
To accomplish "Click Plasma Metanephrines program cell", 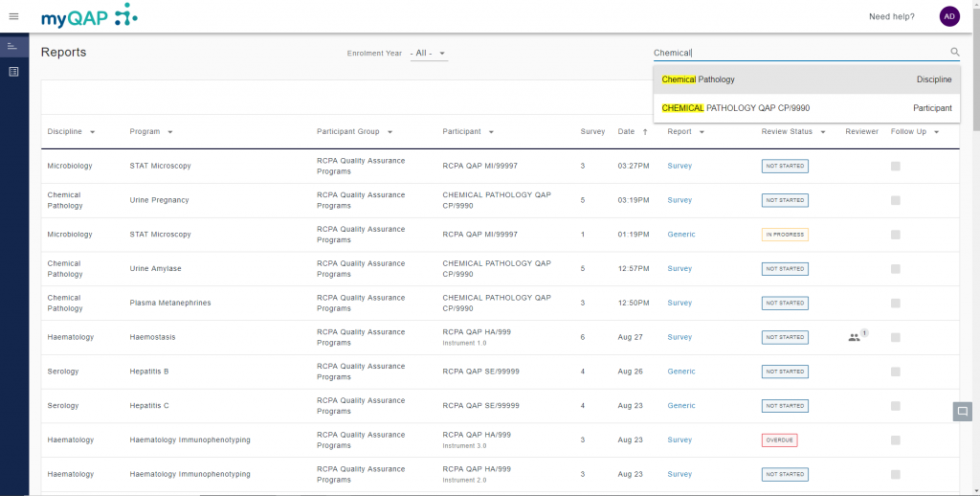I will pyautogui.click(x=170, y=303).
